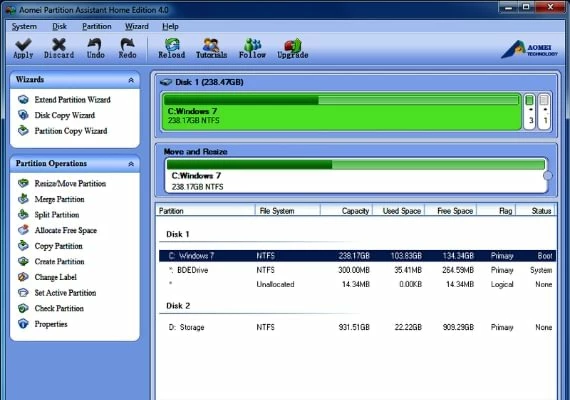Sort by the Flag column header
The image size is (570, 400).
click(x=497, y=211)
